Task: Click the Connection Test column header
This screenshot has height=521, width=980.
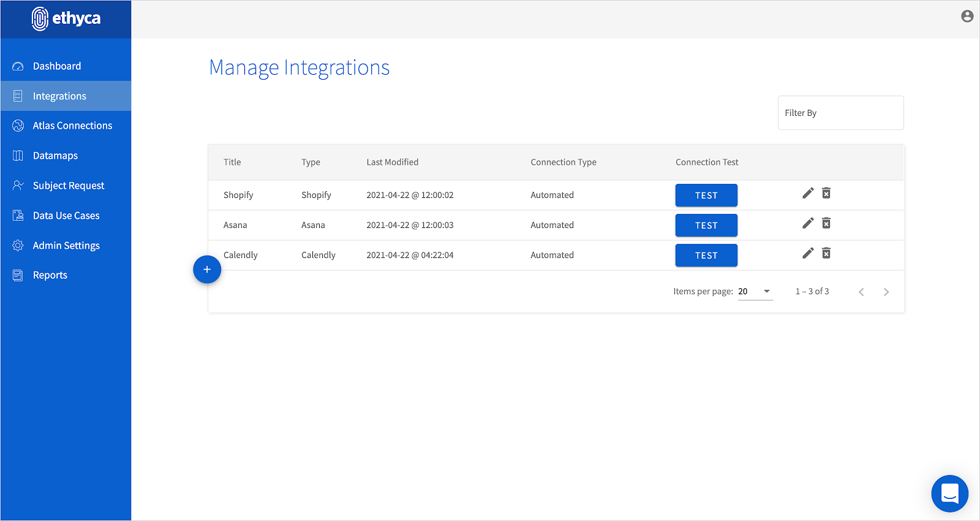Action: click(x=707, y=162)
